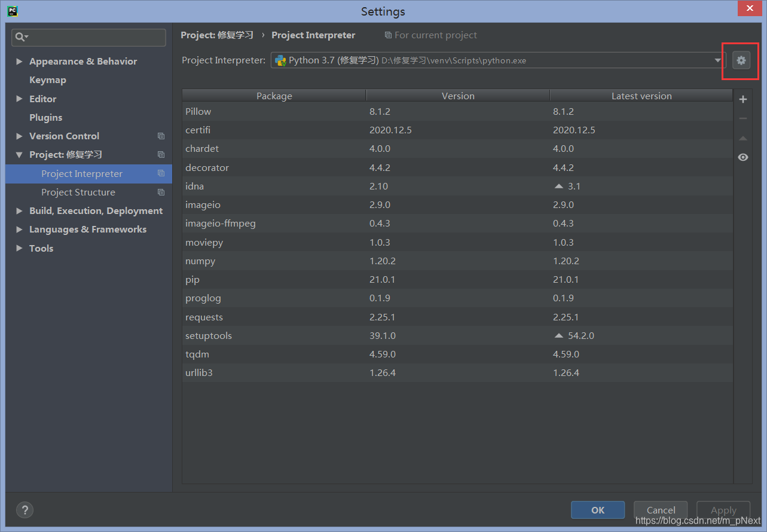
Task: Click the search magnifier icon
Action: coord(20,37)
